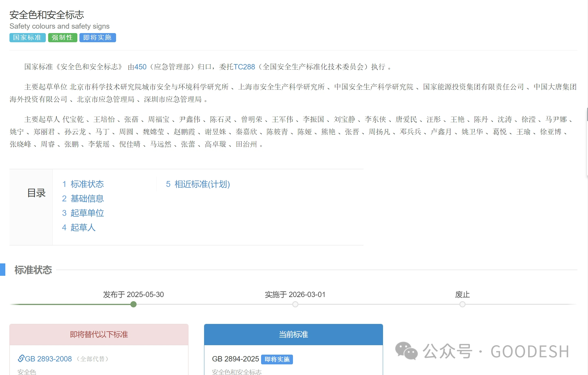
Task: Click drafter name 田治州
Action: [247, 144]
